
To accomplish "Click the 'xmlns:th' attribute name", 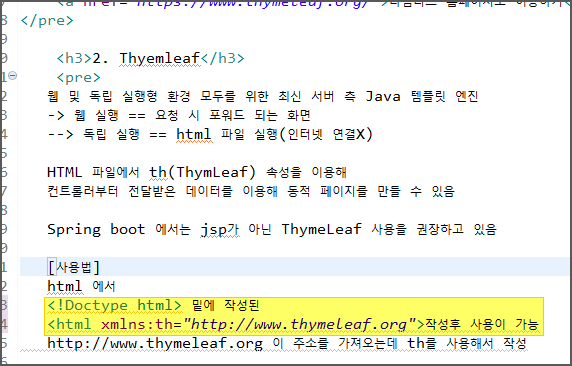I will pyautogui.click(x=137, y=324).
